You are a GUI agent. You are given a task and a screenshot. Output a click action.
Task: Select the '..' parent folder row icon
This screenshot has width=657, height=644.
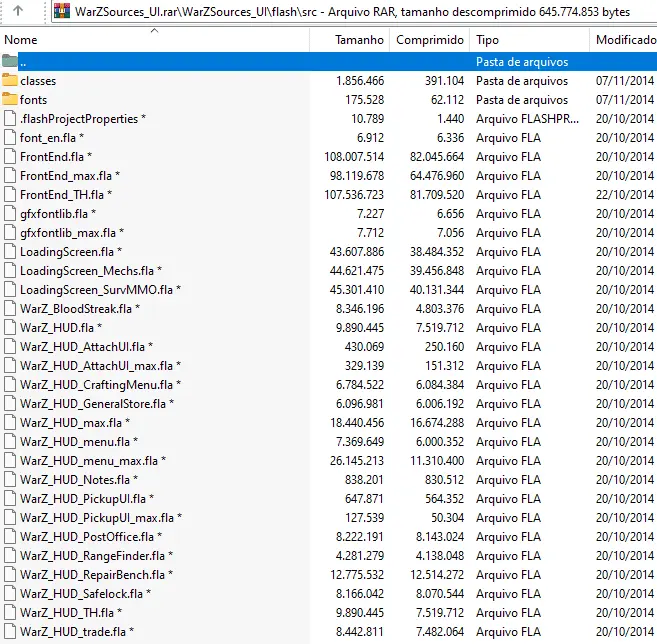point(10,61)
